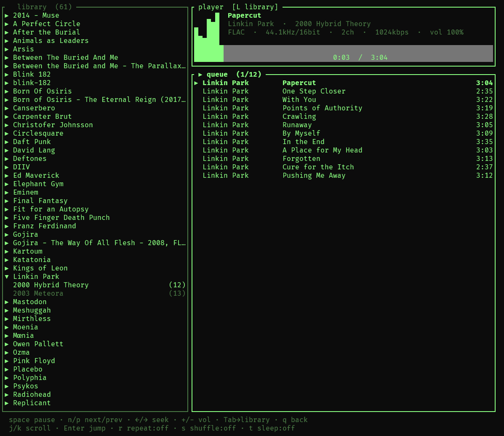Viewport: 504px width, 436px height.
Task: Click the Five Finger Death Punch row
Action: 95,218
